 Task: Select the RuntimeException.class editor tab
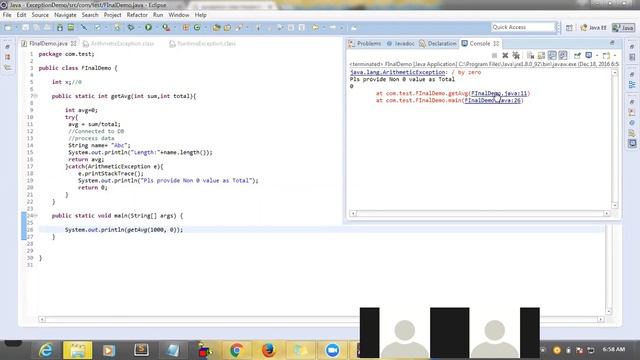202,43
